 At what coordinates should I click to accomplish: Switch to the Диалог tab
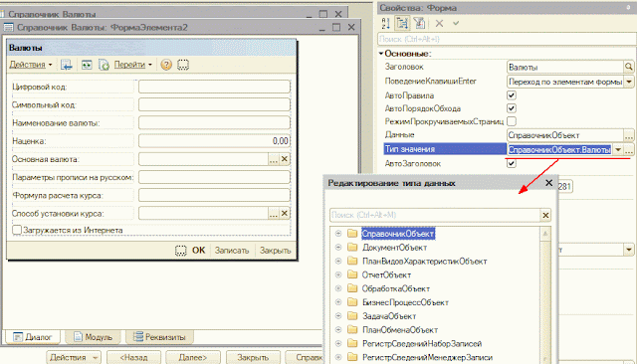33,337
